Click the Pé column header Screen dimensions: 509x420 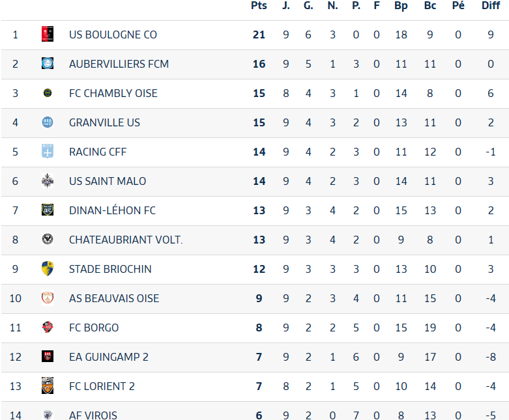[x=458, y=6]
